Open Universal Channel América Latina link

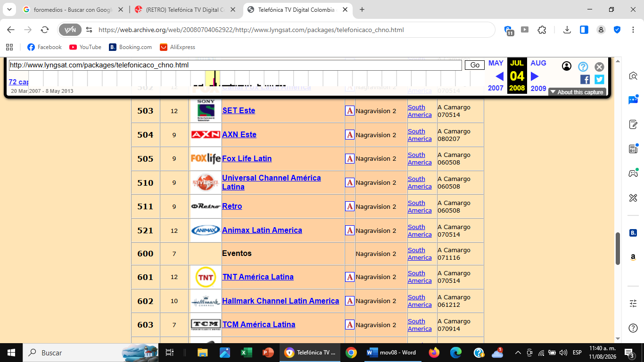(x=272, y=182)
